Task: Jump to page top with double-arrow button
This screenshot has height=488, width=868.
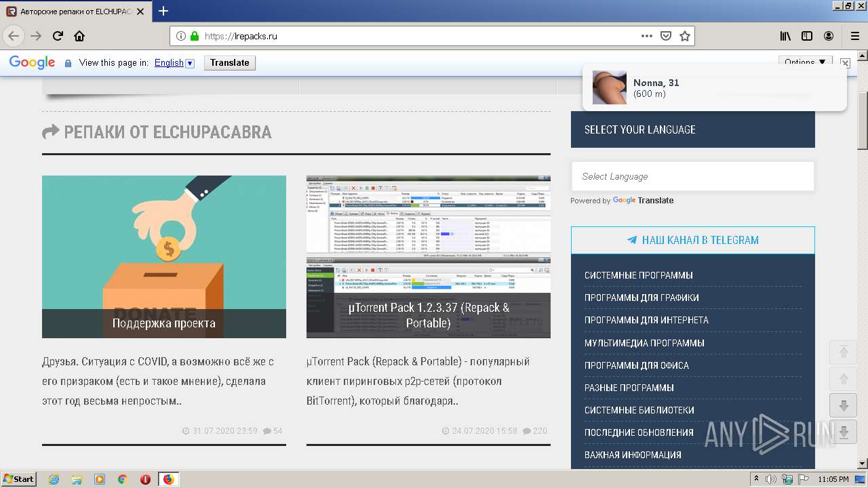Action: (844, 351)
